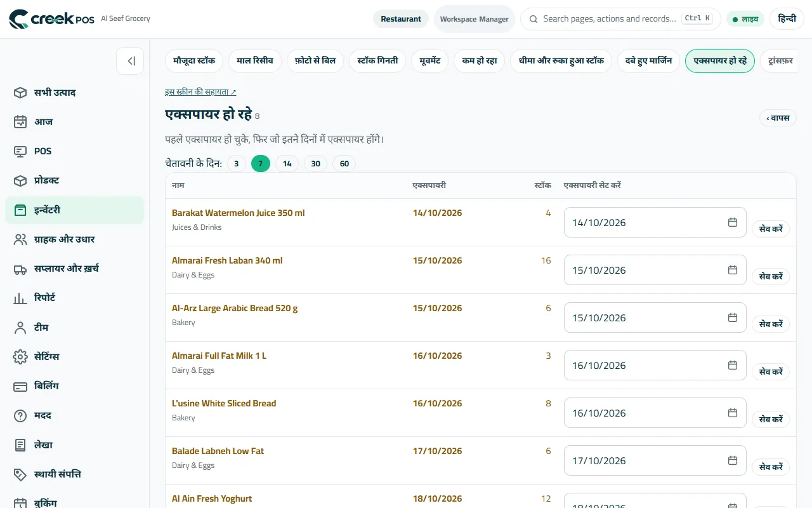Select the इन्वेंटरी sidebar icon

point(20,210)
